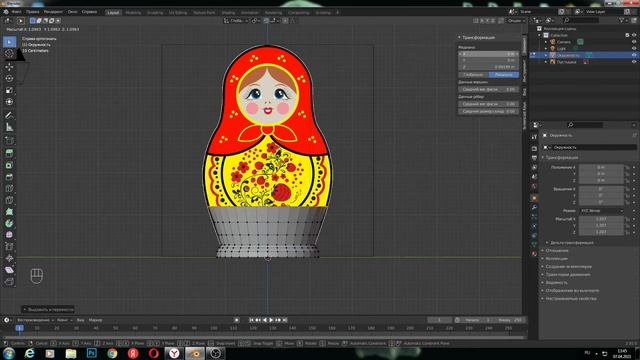The height and width of the screenshot is (360, 640).
Task: Select the 3D Cursor tool
Action: coord(9,53)
